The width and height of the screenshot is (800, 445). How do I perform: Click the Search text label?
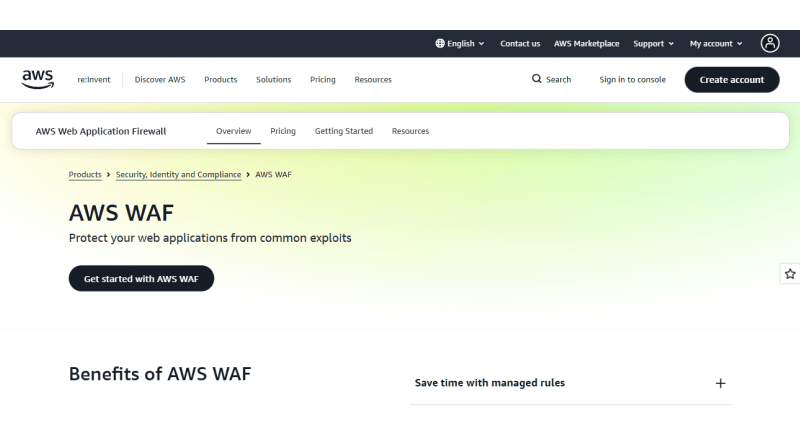559,80
